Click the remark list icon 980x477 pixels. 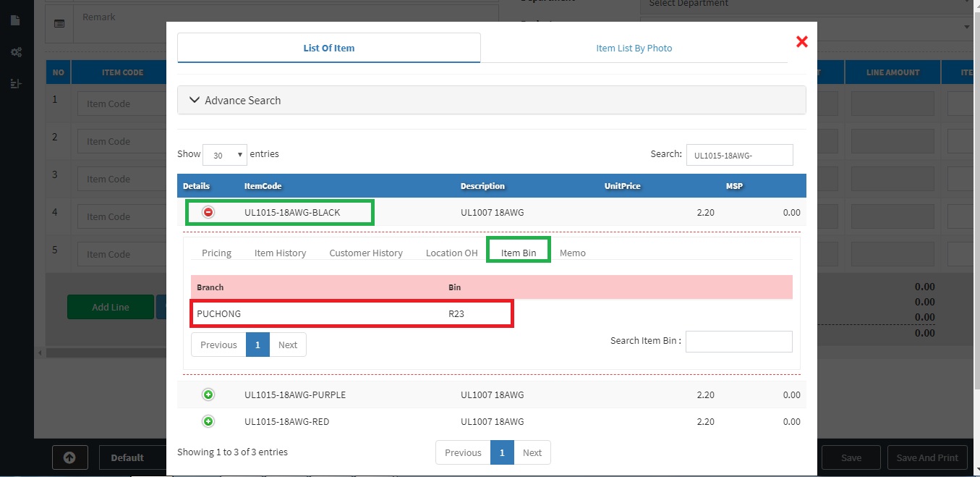pyautogui.click(x=59, y=23)
